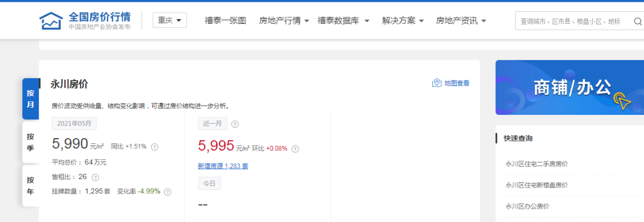Switch to the 按季 quarterly tab
644x222 pixels.
(30, 142)
